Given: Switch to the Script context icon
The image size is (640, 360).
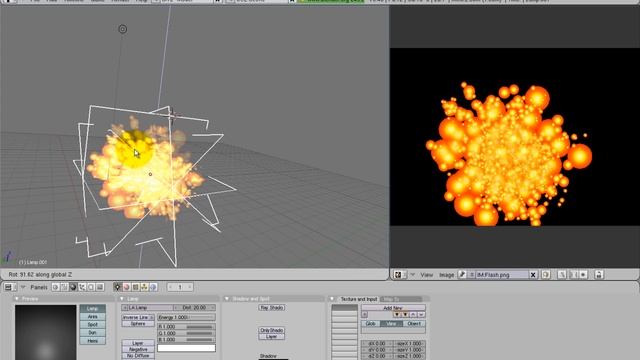Looking at the screenshot, I should 64,287.
